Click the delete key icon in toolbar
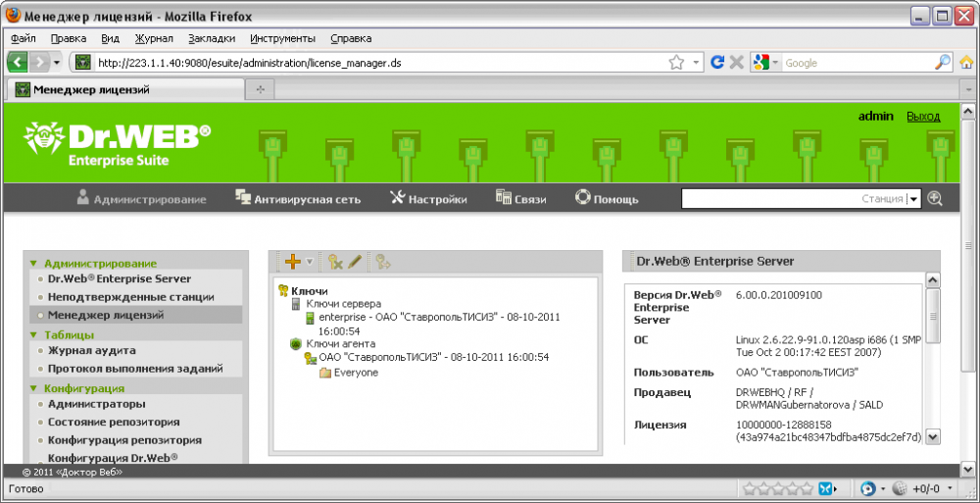The image size is (980, 503). point(335,262)
